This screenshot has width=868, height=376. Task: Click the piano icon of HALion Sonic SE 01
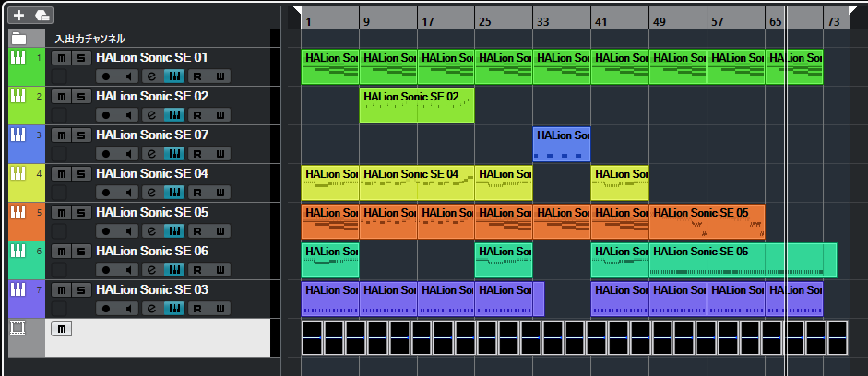pyautogui.click(x=18, y=57)
